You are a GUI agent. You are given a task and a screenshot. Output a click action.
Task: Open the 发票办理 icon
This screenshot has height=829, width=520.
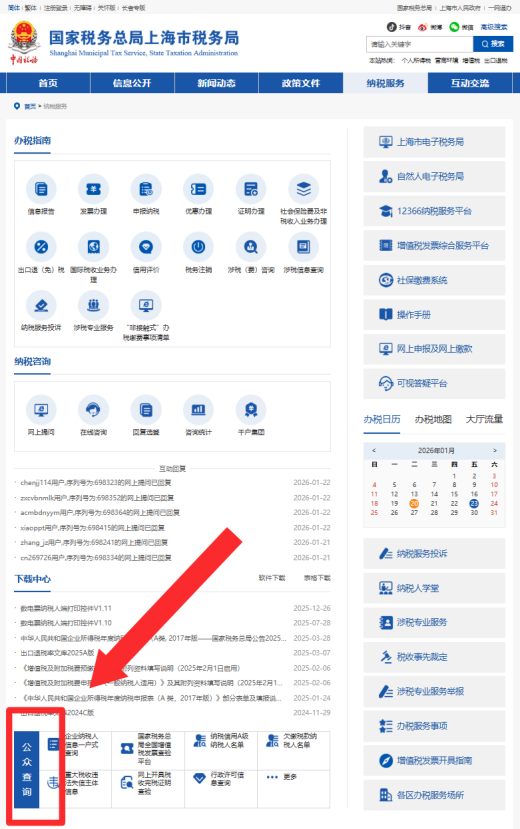[94, 189]
